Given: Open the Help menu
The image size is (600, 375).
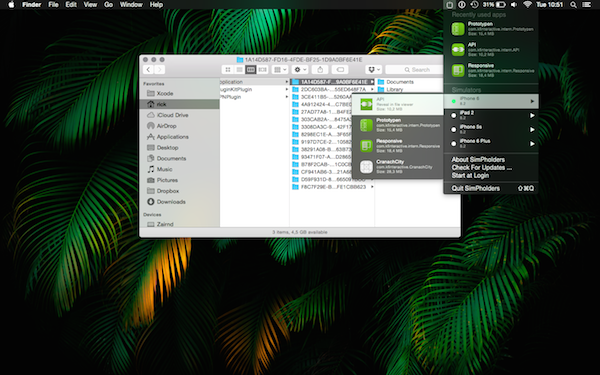Looking at the screenshot, I should click(156, 5).
